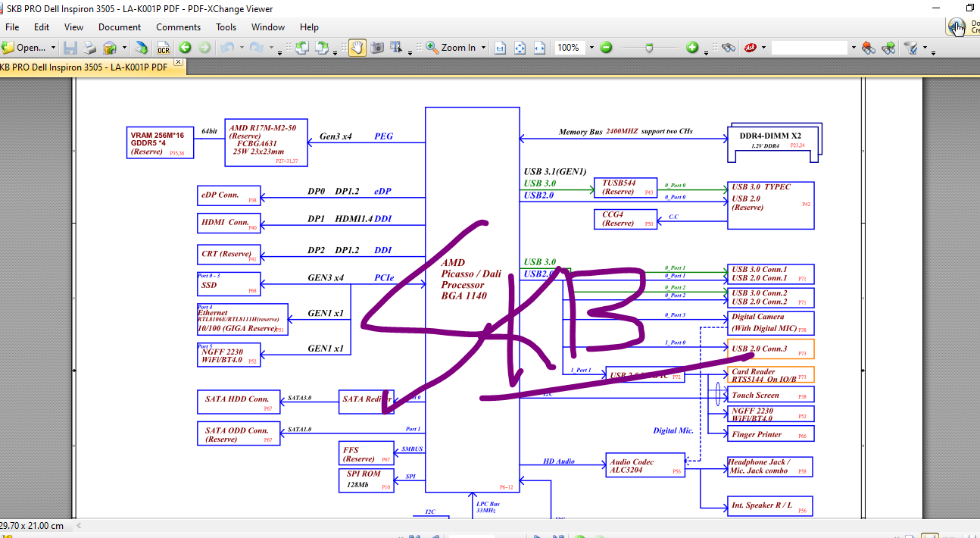The image size is (980, 538).
Task: Expand the email icon dropdown arrow
Action: (124, 48)
